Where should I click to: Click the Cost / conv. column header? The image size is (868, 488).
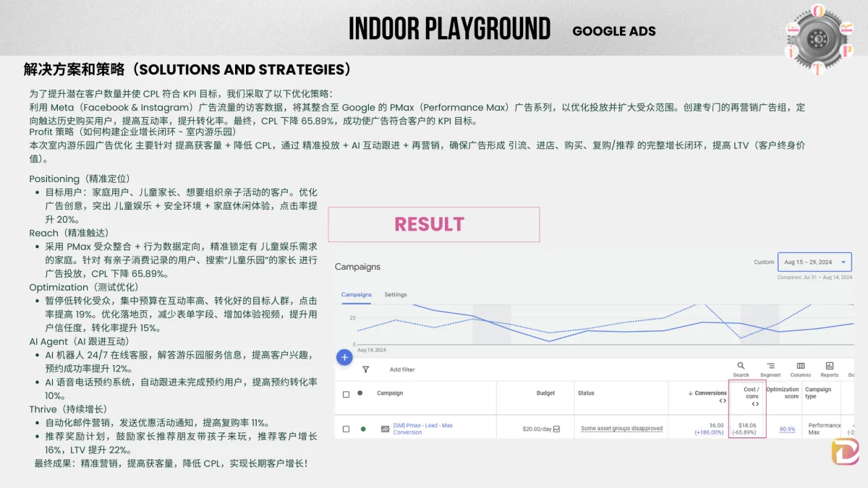pyautogui.click(x=752, y=393)
